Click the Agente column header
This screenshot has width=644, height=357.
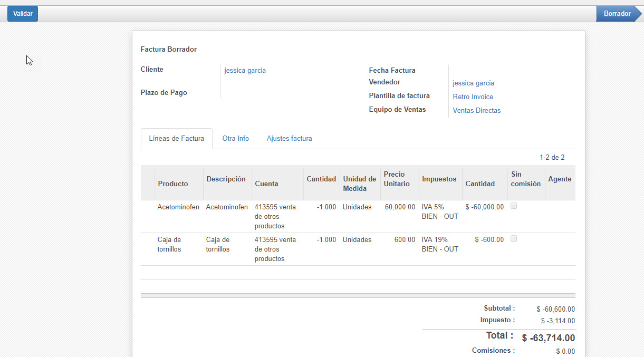[560, 179]
